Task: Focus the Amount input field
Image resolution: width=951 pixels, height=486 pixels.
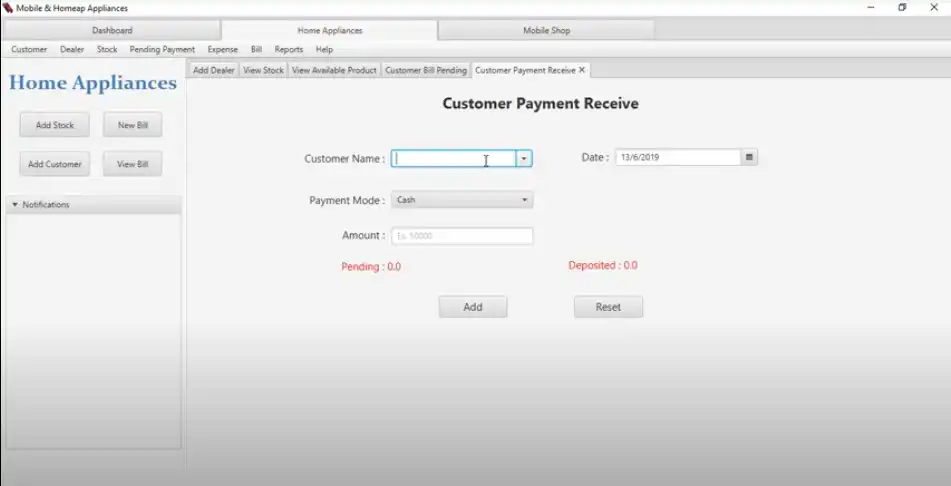Action: pyautogui.click(x=461, y=236)
